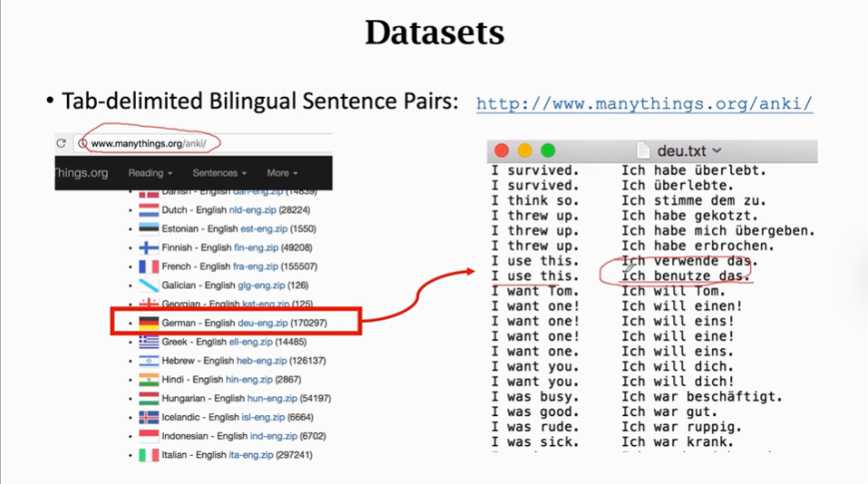
Task: Download deu-eng.zip German file
Action: pyautogui.click(x=262, y=323)
